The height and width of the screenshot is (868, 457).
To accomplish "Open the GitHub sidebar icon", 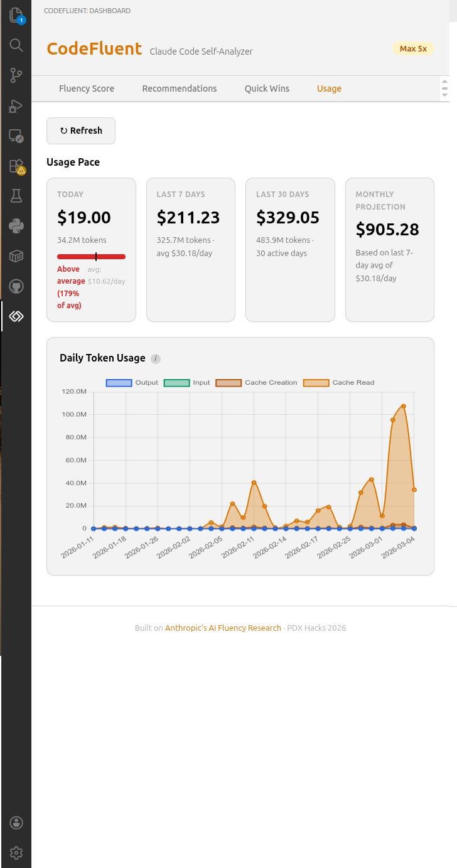I will (x=16, y=286).
